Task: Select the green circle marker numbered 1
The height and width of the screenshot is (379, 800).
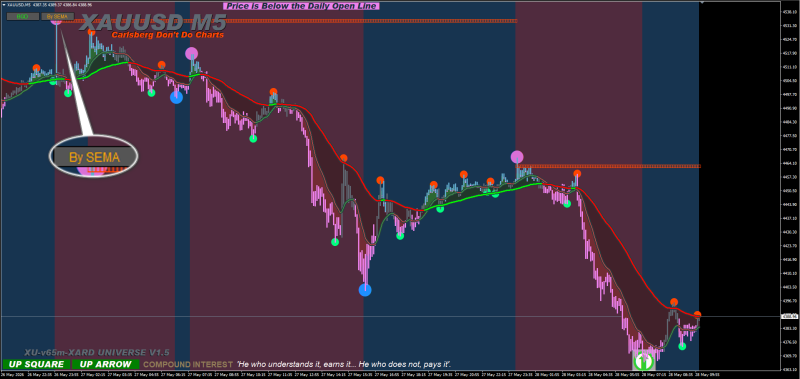Action: click(x=644, y=362)
